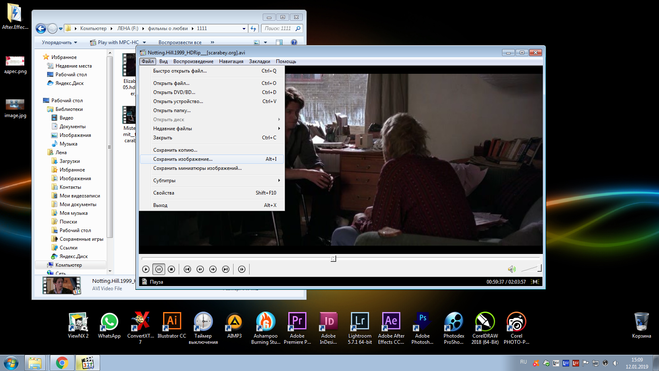This screenshot has height=371, width=659.
Task: Click the video seek bar position handle
Action: [333, 259]
